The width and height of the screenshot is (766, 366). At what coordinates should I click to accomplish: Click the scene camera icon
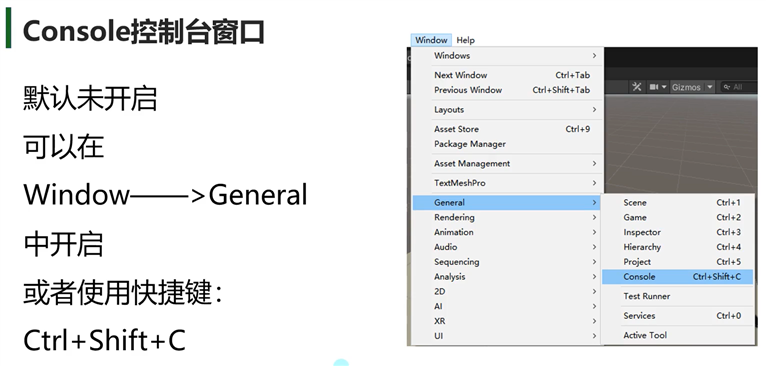[654, 87]
